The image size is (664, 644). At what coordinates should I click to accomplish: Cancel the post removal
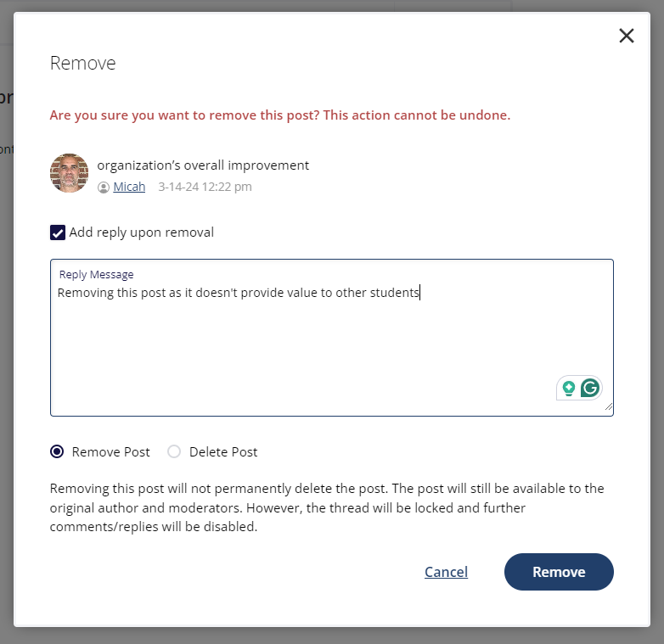[446, 572]
